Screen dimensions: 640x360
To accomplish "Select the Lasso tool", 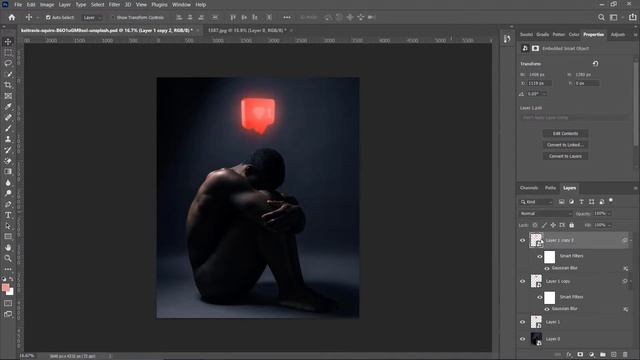I will pos(8,63).
